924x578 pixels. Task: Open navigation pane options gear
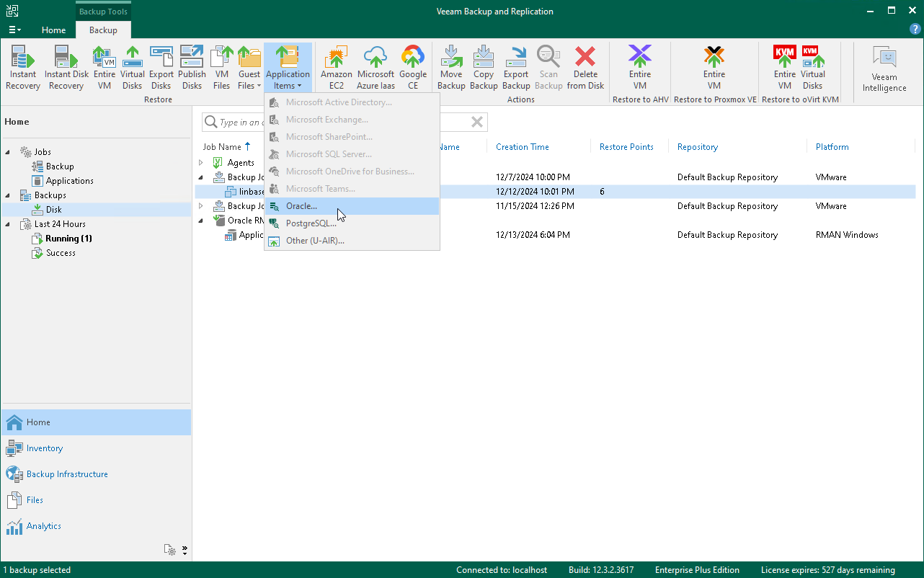(170, 550)
